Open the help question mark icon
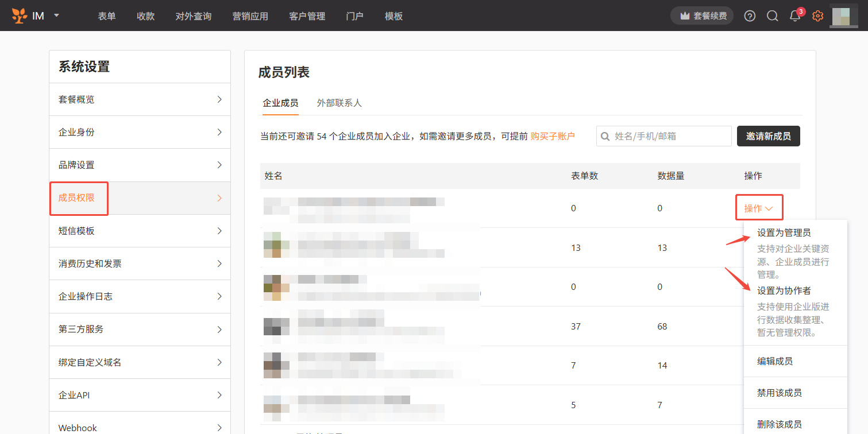 750,16
